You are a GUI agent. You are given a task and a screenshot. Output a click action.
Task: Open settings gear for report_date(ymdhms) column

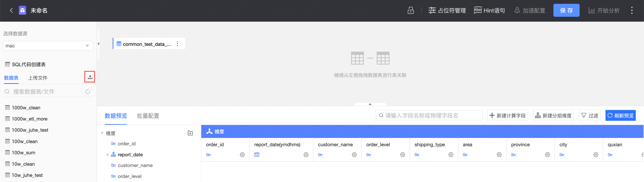point(306,155)
